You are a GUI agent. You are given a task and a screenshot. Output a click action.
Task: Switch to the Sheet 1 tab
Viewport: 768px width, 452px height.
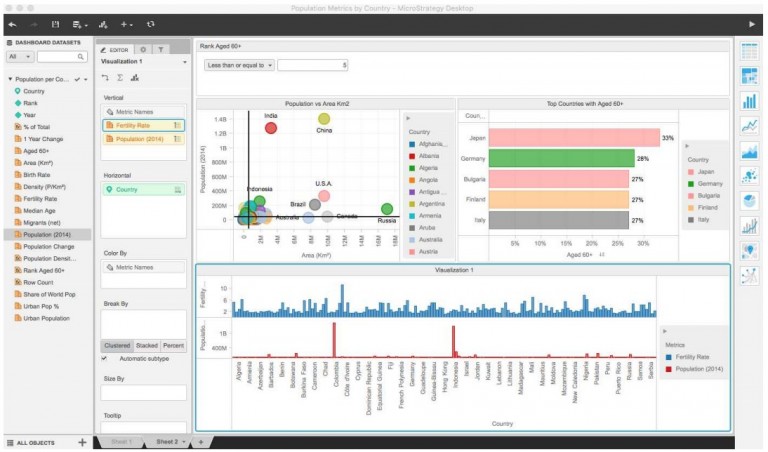119,441
